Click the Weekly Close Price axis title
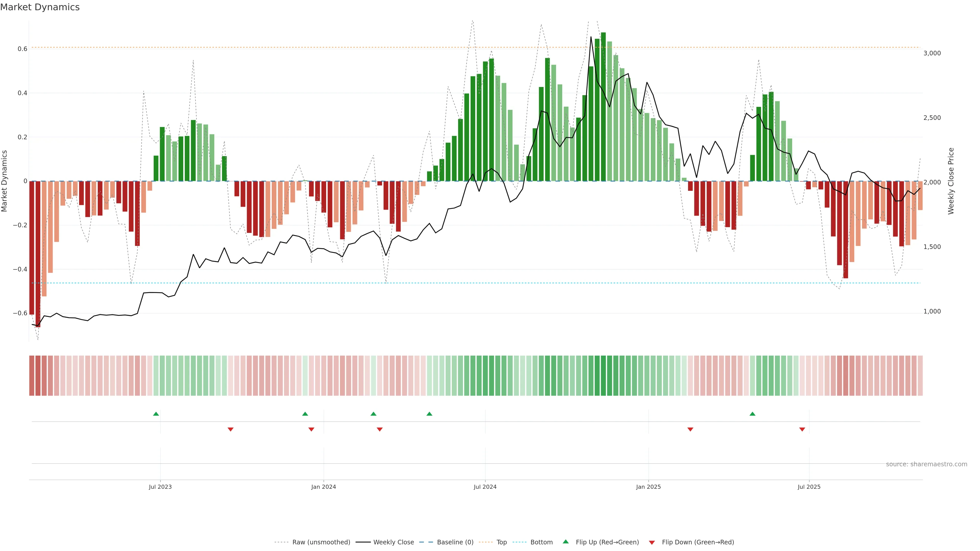Viewport: 980px width, 551px height. click(x=951, y=181)
